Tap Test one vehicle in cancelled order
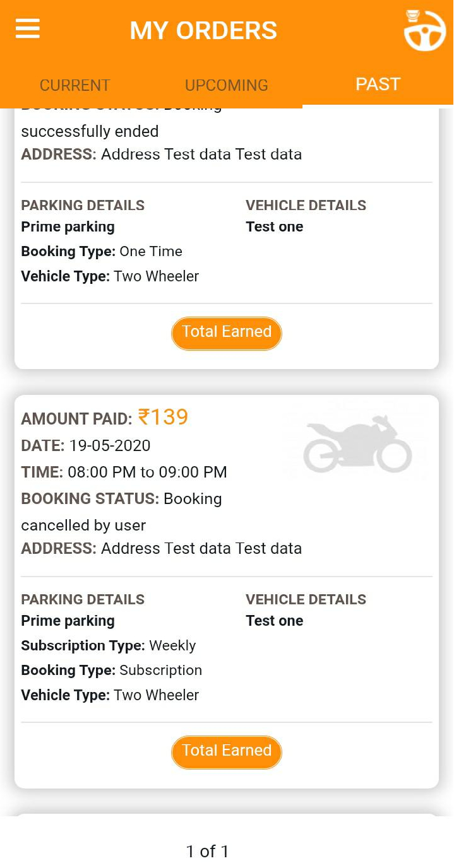Screen dimensions: 454x868 click(x=274, y=621)
